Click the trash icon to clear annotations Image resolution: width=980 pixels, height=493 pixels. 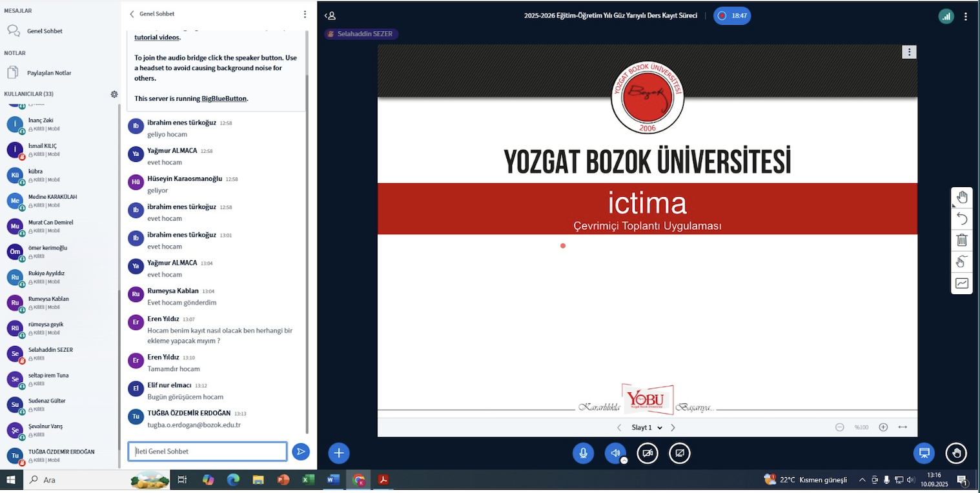click(x=962, y=240)
